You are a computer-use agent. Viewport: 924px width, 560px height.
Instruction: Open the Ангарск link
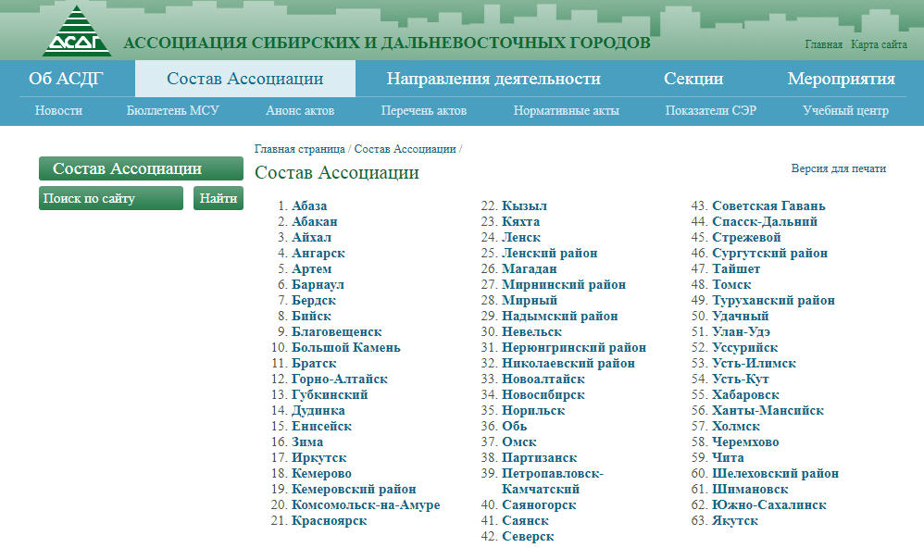[x=318, y=254]
